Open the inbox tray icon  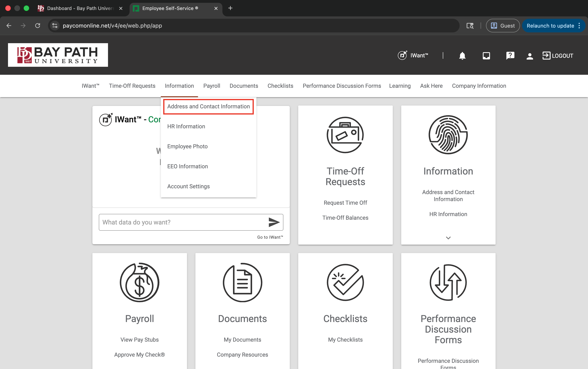[486, 56]
